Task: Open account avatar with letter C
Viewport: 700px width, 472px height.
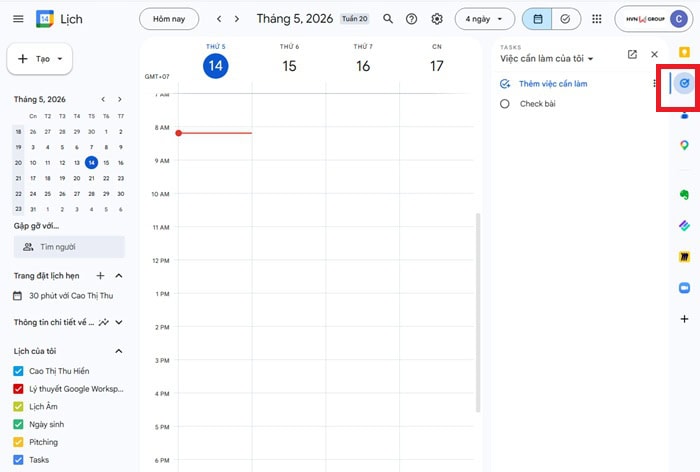Action: [679, 19]
